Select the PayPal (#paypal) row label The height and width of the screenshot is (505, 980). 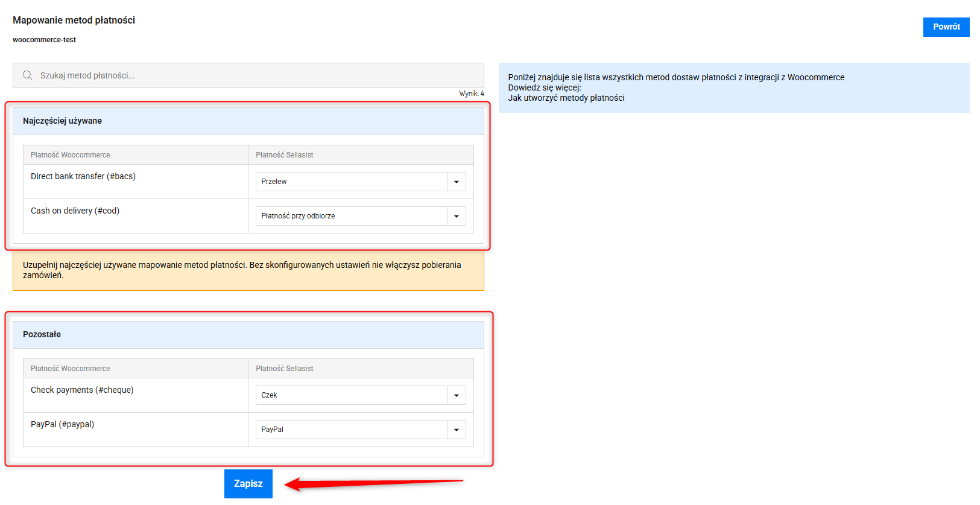[62, 424]
